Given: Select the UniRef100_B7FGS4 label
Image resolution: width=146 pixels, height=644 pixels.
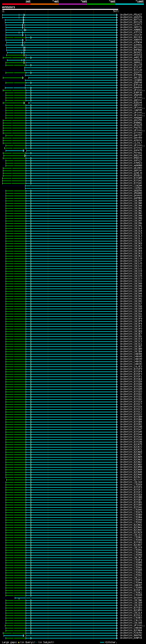Looking at the screenshot, I should 131,85.
